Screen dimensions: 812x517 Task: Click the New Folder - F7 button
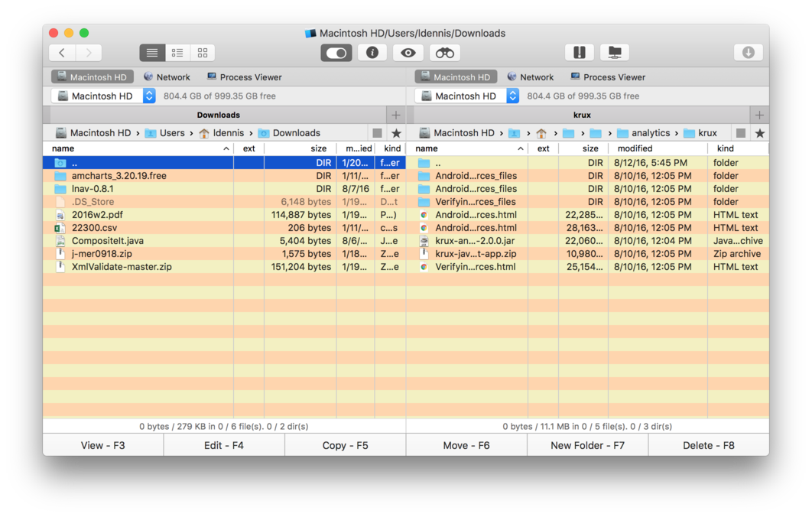[588, 446]
